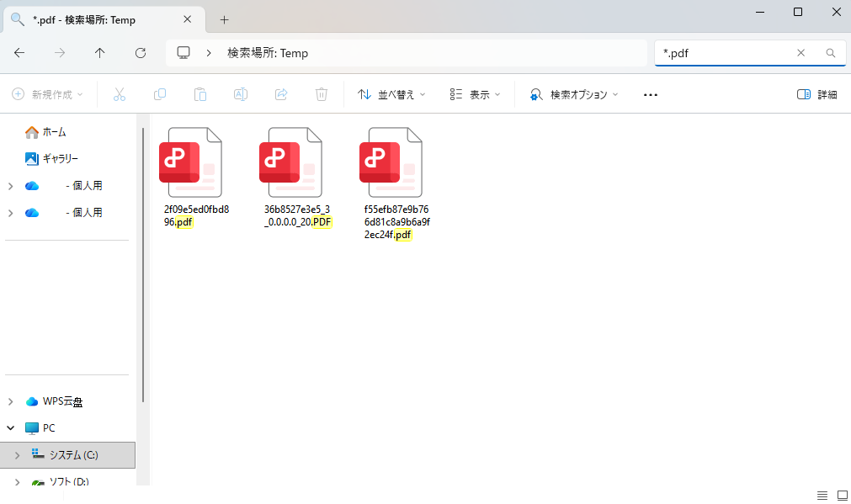This screenshot has height=504, width=851.
Task: Select ギャラリー in the navigation pane
Action: [x=60, y=158]
